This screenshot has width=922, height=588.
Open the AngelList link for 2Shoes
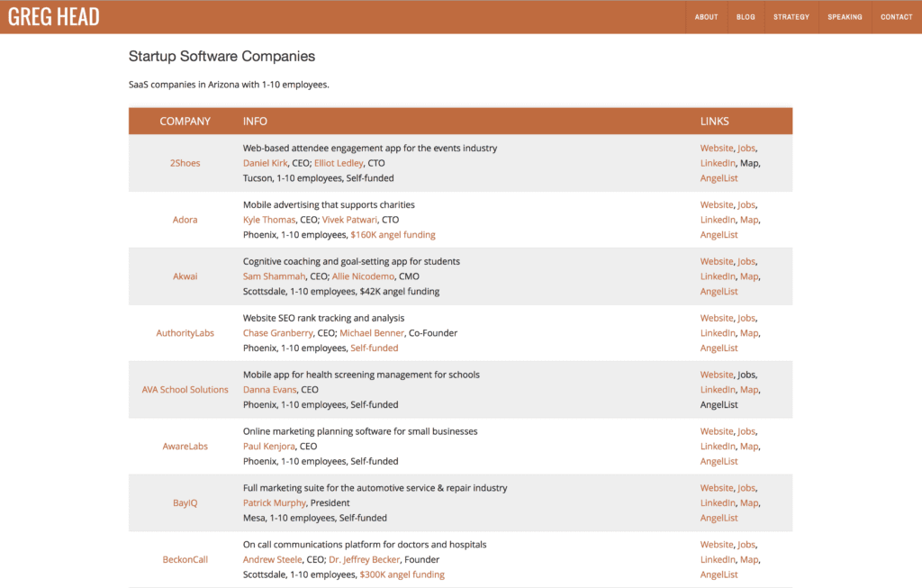(x=719, y=178)
